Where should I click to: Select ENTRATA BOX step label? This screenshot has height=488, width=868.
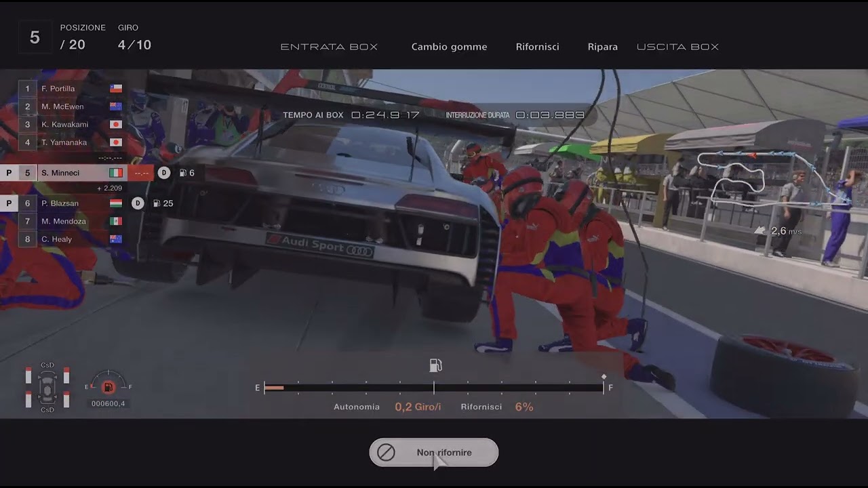pos(329,47)
